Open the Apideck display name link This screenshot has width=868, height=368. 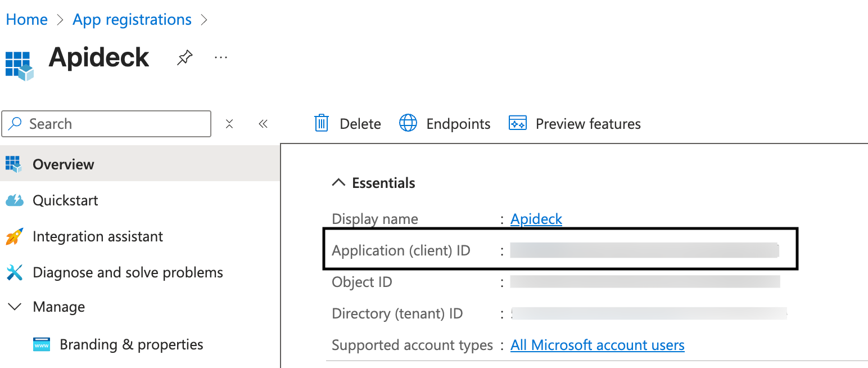[536, 219]
